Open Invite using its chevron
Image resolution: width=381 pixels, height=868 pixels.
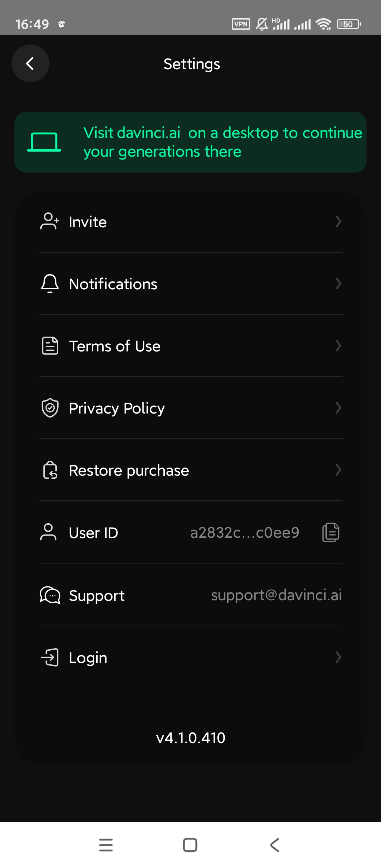point(338,222)
